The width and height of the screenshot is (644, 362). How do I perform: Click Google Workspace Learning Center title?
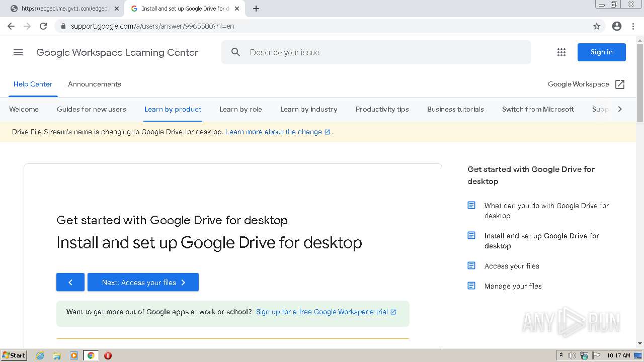click(x=117, y=52)
